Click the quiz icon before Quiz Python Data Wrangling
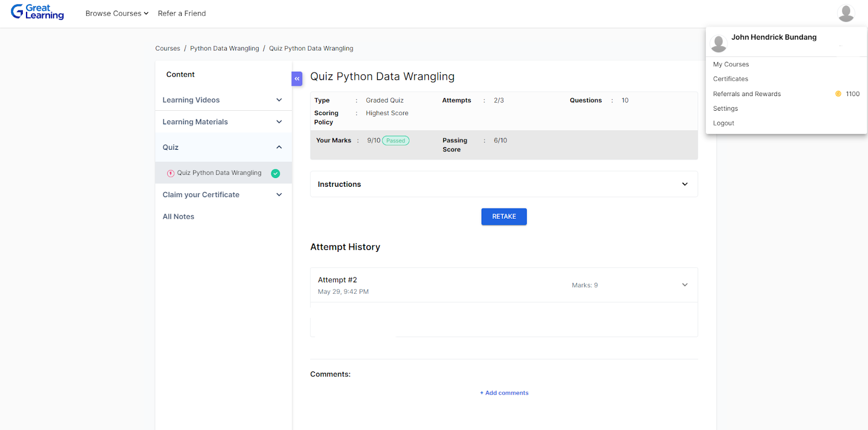Viewport: 868px width, 430px height. (170, 173)
